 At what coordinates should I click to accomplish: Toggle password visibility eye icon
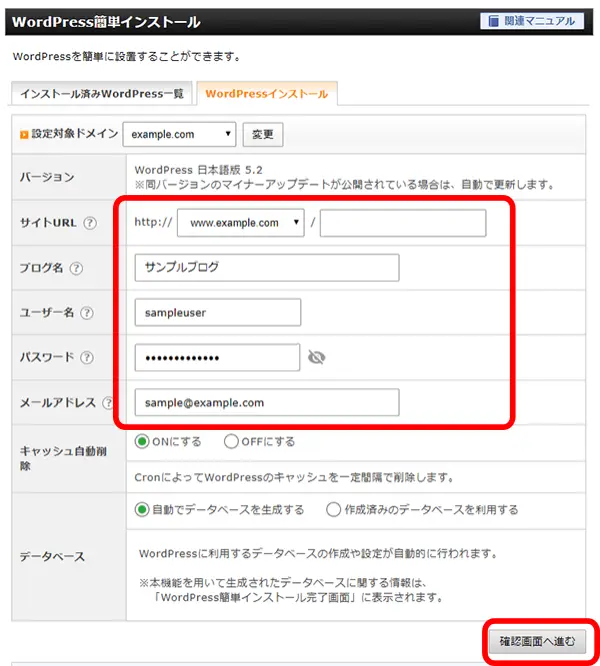(x=317, y=357)
